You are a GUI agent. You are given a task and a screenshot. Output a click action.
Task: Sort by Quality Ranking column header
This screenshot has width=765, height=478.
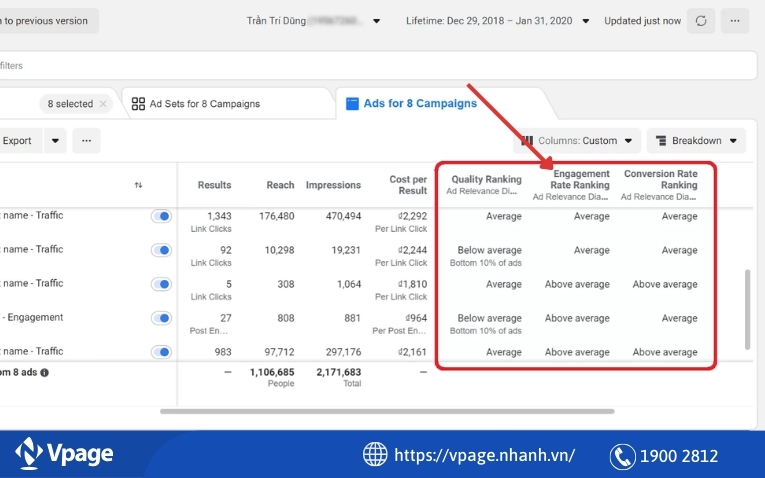point(486,179)
